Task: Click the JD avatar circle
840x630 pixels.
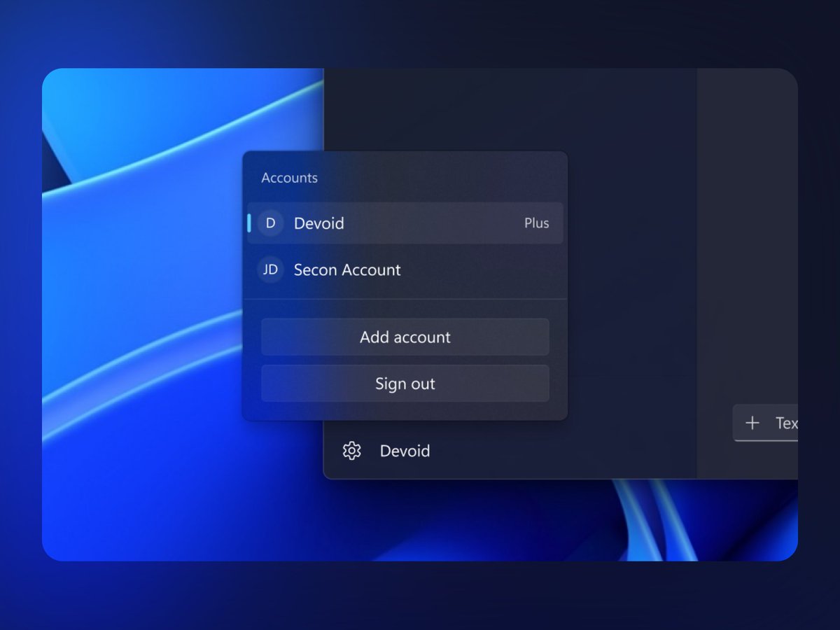Action: tap(270, 269)
